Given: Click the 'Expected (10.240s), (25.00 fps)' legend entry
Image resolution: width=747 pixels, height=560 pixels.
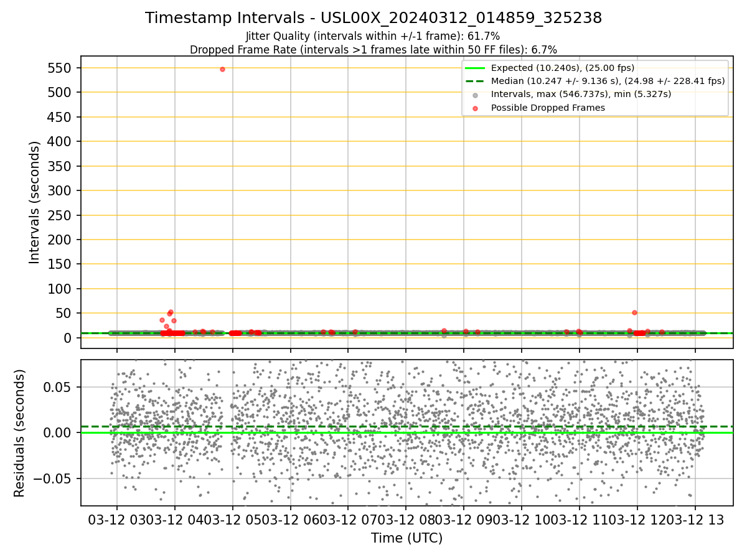Looking at the screenshot, I should [x=563, y=68].
